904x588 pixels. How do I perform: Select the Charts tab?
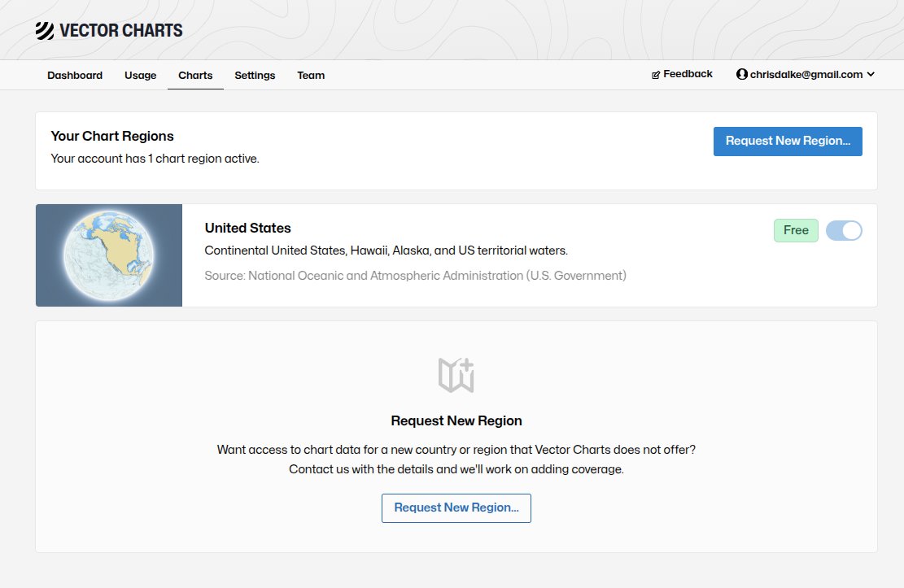click(x=195, y=76)
